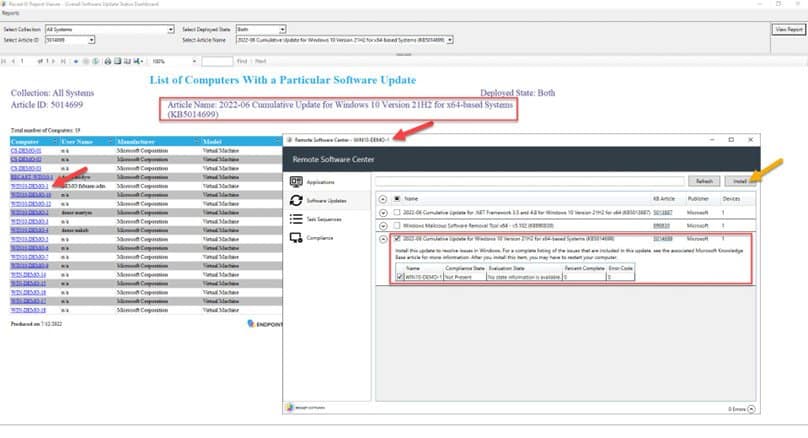Screen dimensions: 808x438
Task: Check the Windows Malicious Software Removal Tool
Action: coord(397,225)
